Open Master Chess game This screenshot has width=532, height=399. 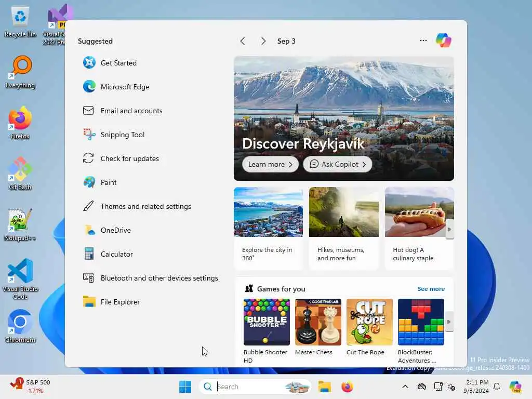[318, 327]
